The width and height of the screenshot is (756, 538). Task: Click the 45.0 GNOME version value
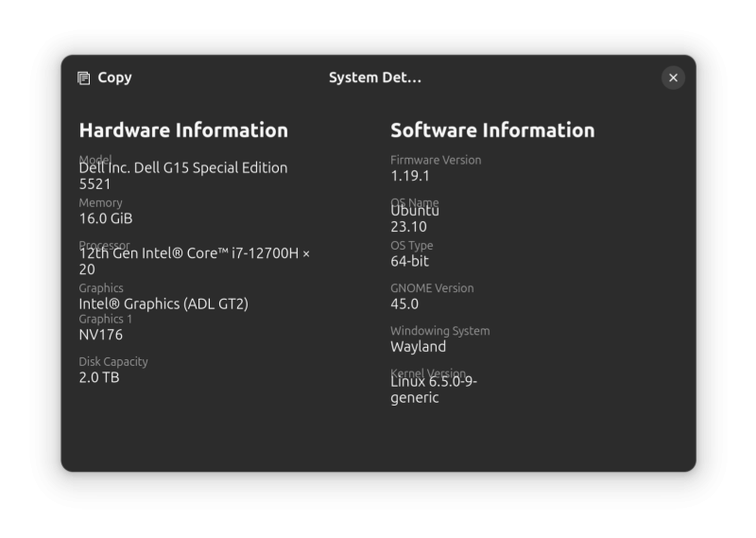[404, 304]
